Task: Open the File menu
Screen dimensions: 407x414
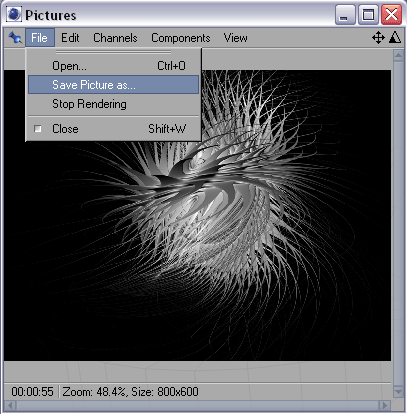Action: click(40, 38)
